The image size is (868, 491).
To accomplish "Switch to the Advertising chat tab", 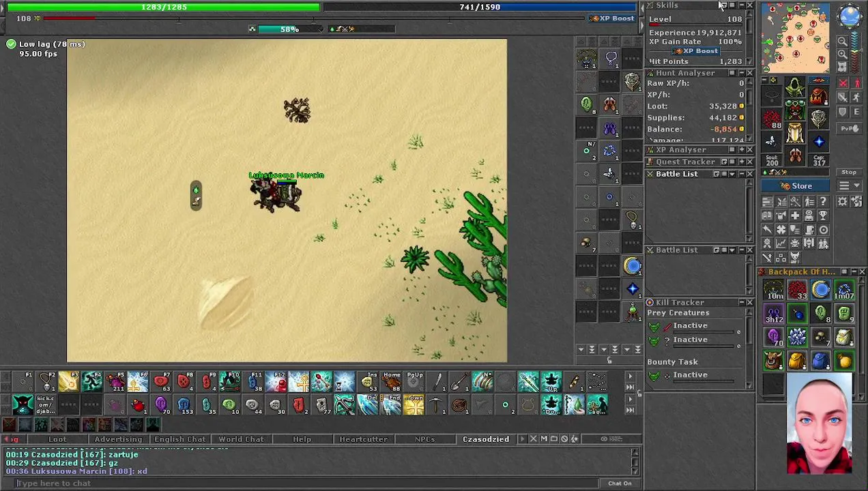I will (118, 439).
